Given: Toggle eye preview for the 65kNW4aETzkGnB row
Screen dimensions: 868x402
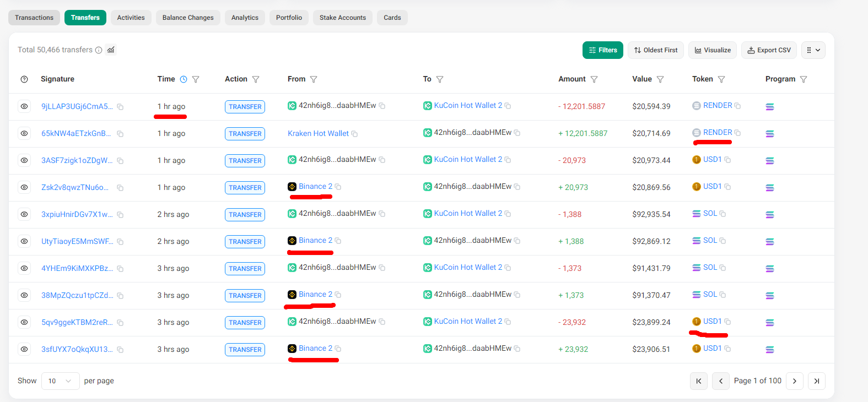Looking at the screenshot, I should click(x=24, y=133).
